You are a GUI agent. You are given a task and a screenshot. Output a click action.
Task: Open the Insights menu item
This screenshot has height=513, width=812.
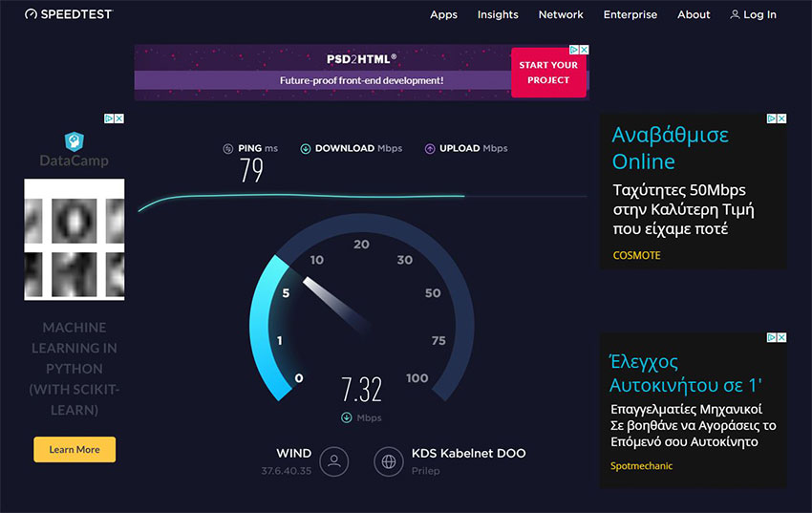(x=498, y=14)
